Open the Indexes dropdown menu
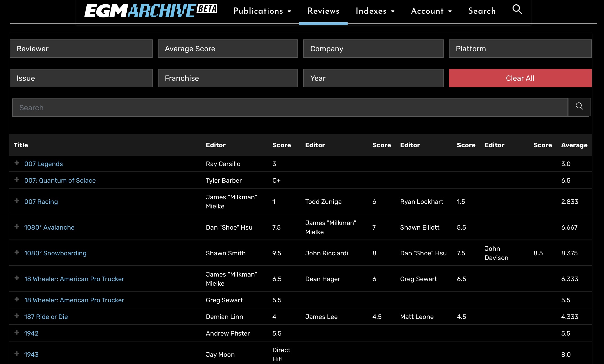The width and height of the screenshot is (604, 364). point(375,11)
